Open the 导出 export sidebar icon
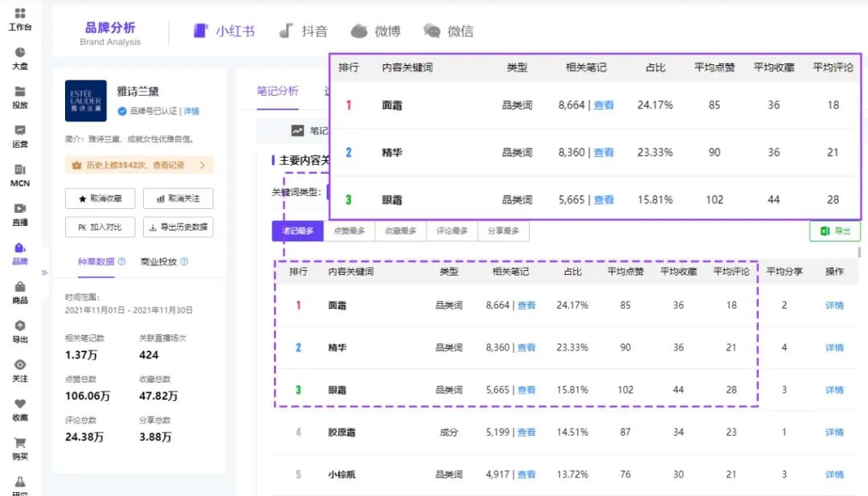Screen dimensions: 868x496 tap(20, 331)
